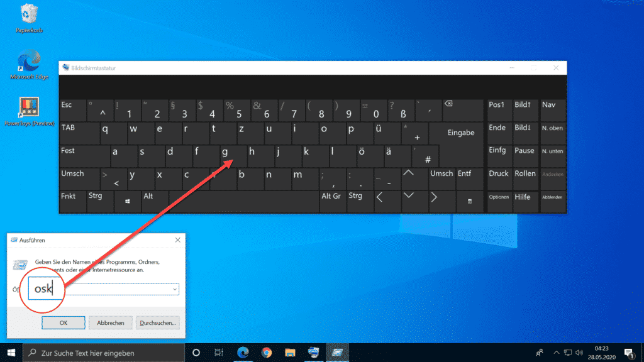Image resolution: width=644 pixels, height=362 pixels.
Task: Click OK in the Ausführen dialog
Action: pos(64,322)
